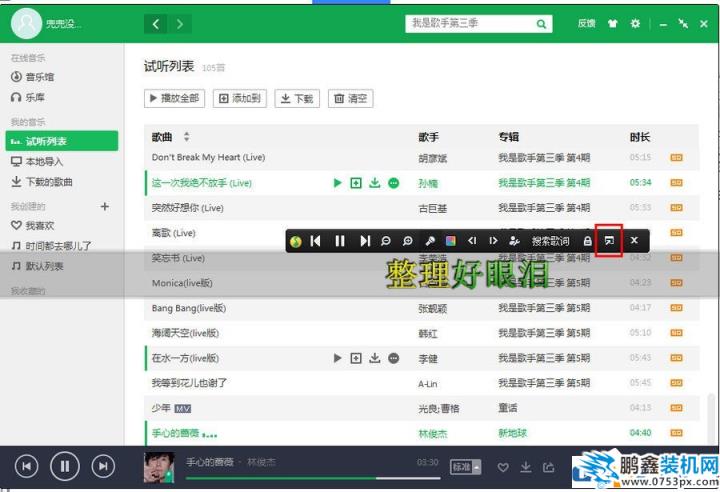Viewport: 720px width, 492px height.
Task: Shift lyrics timing backward
Action: 472,241
